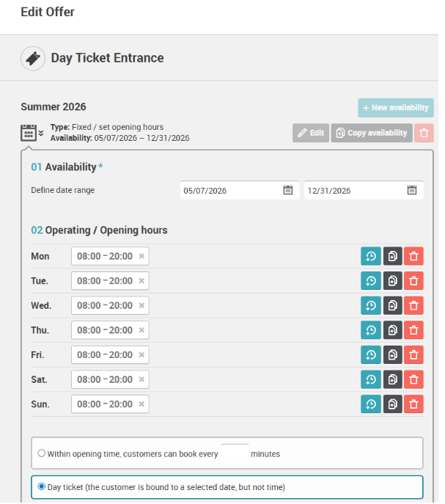Screen dimensions: 445x504
Task: Click the add-time clock icon for Thu.
Action: click(x=370, y=330)
